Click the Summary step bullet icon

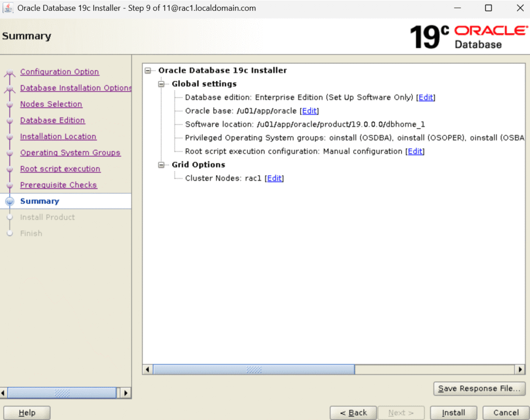pos(9,201)
